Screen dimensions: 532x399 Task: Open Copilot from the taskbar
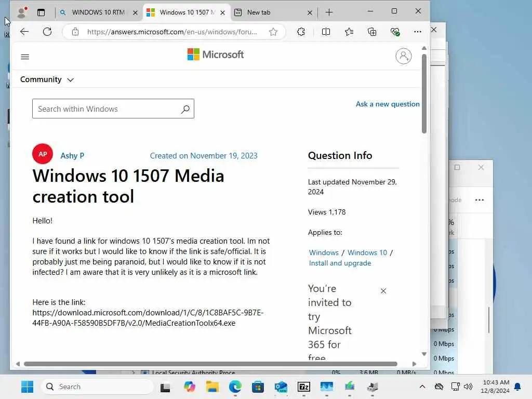(189, 387)
